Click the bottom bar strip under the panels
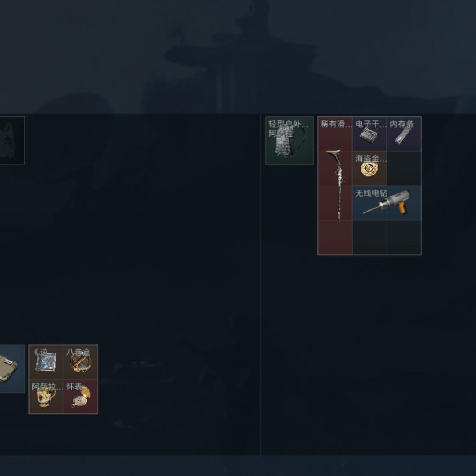The width and height of the screenshot is (476, 476). [238, 466]
